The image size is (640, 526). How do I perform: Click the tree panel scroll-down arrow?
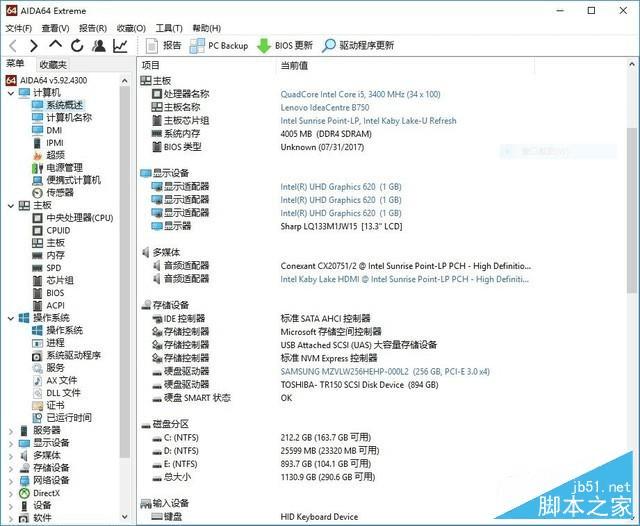pyautogui.click(x=125, y=517)
